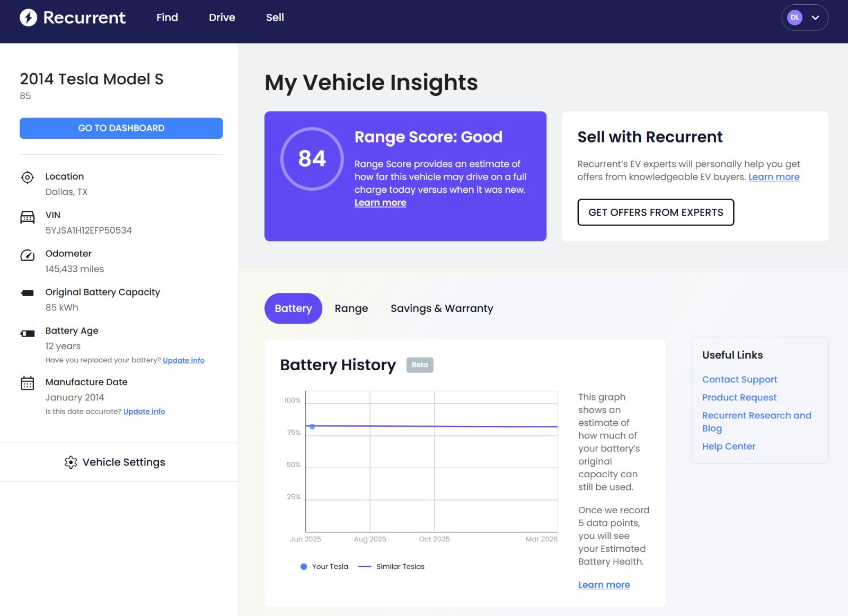Click the Manufacture Date calendar icon

(x=27, y=383)
